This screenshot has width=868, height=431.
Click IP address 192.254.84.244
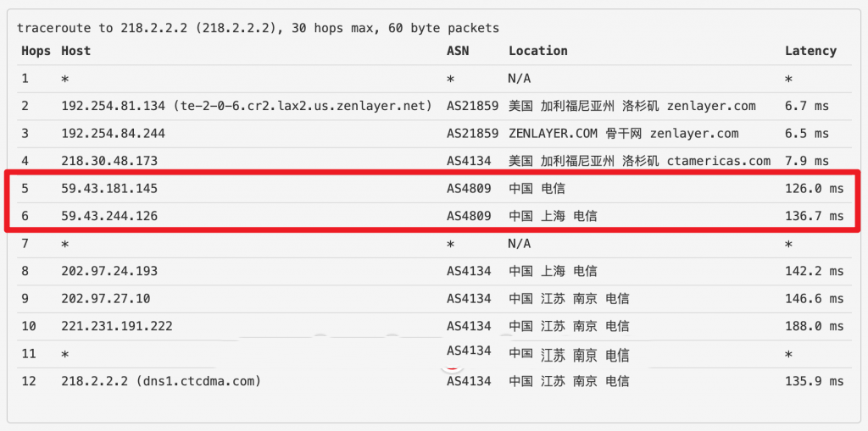pyautogui.click(x=113, y=133)
